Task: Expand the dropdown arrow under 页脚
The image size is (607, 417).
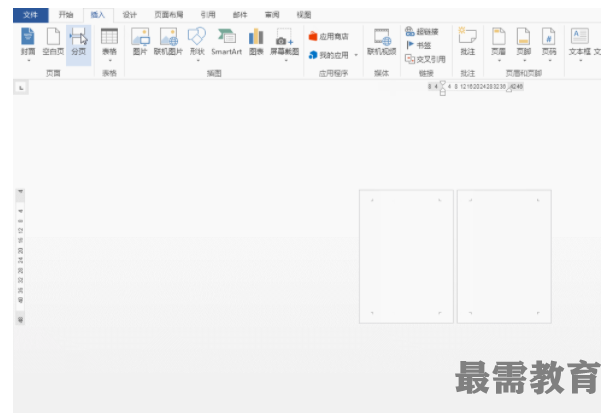Action: click(525, 61)
